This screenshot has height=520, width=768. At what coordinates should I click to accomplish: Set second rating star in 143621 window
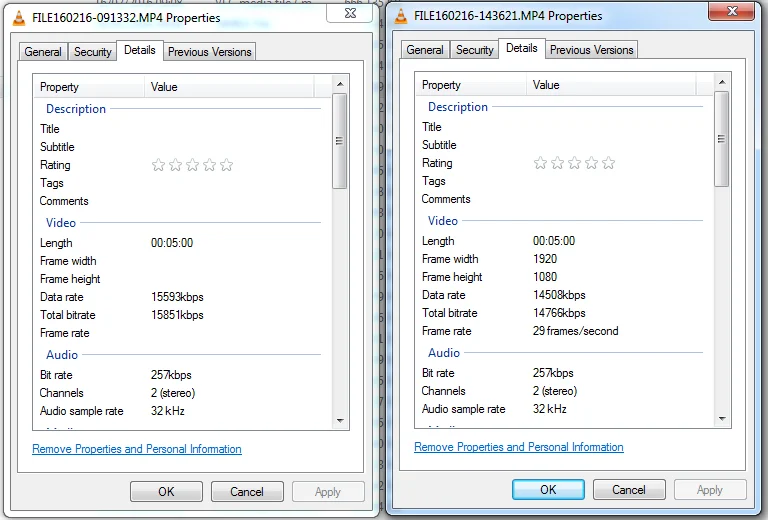tap(557, 163)
